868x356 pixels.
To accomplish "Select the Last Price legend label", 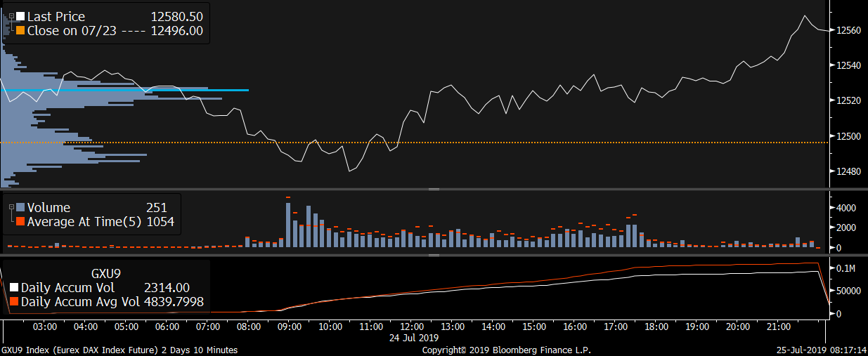I will pyautogui.click(x=56, y=16).
